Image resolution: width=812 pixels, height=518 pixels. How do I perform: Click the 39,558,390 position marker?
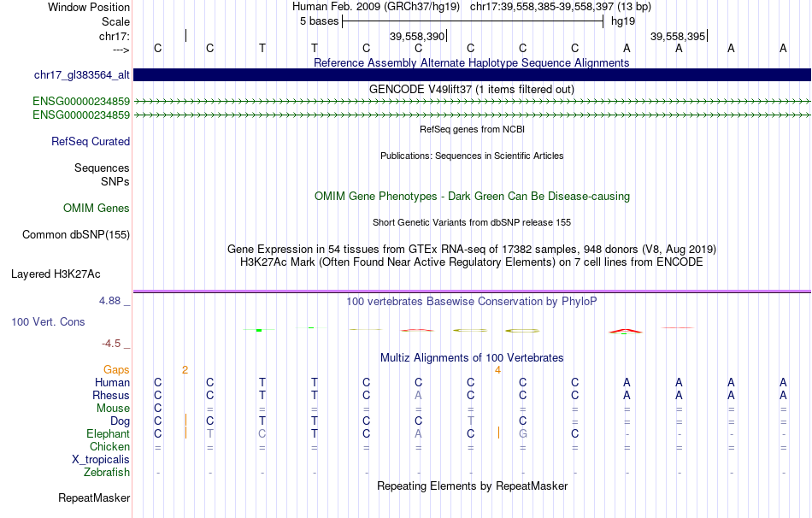pyautogui.click(x=417, y=36)
